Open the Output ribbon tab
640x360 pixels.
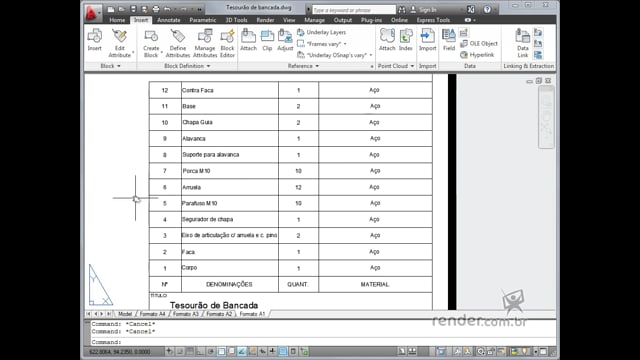[x=342, y=20]
